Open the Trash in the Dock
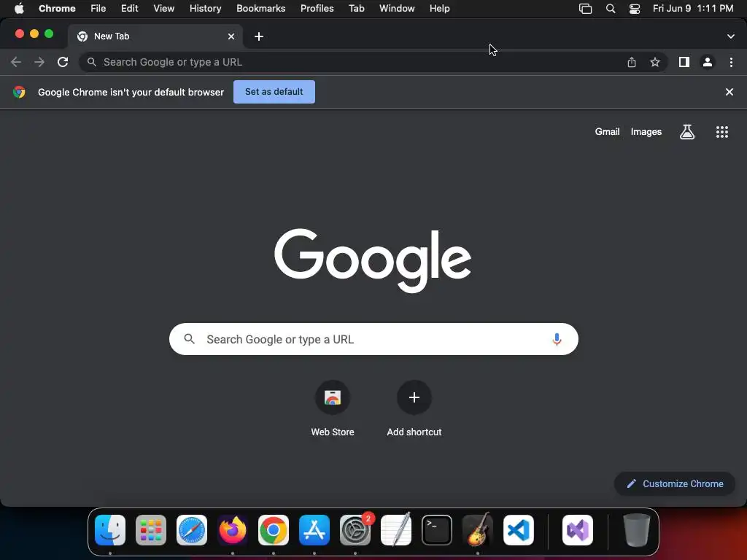The height and width of the screenshot is (560, 747). (x=636, y=530)
